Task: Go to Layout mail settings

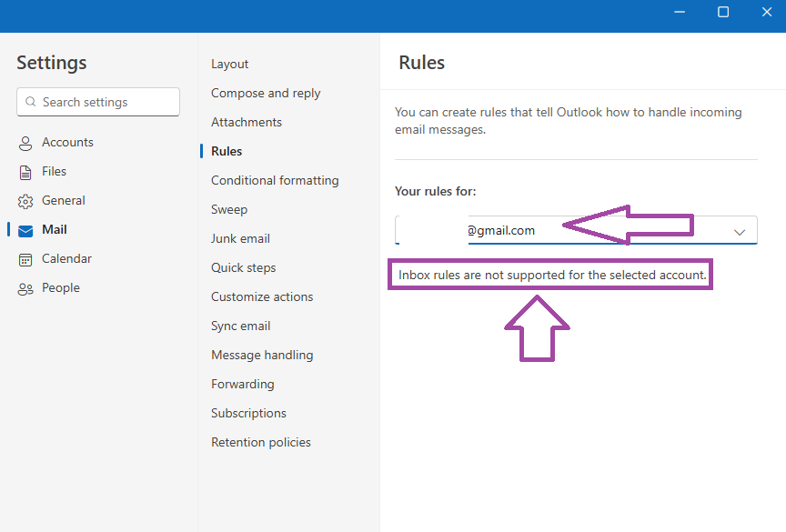Action: click(229, 65)
